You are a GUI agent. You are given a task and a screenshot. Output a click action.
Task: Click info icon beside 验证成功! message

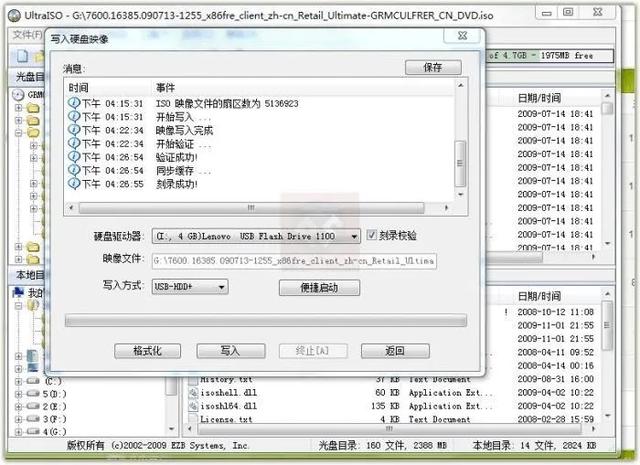[x=74, y=157]
